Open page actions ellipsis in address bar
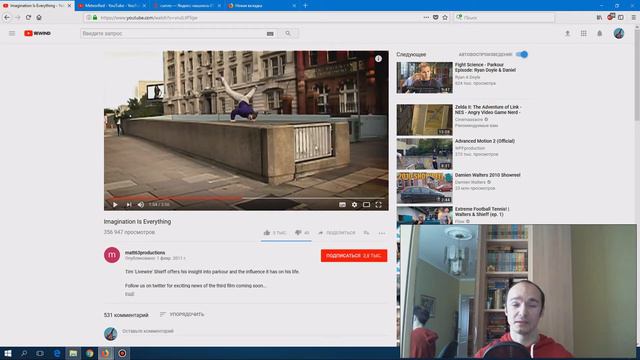Screen dimensions: 640x360 (x=426, y=18)
